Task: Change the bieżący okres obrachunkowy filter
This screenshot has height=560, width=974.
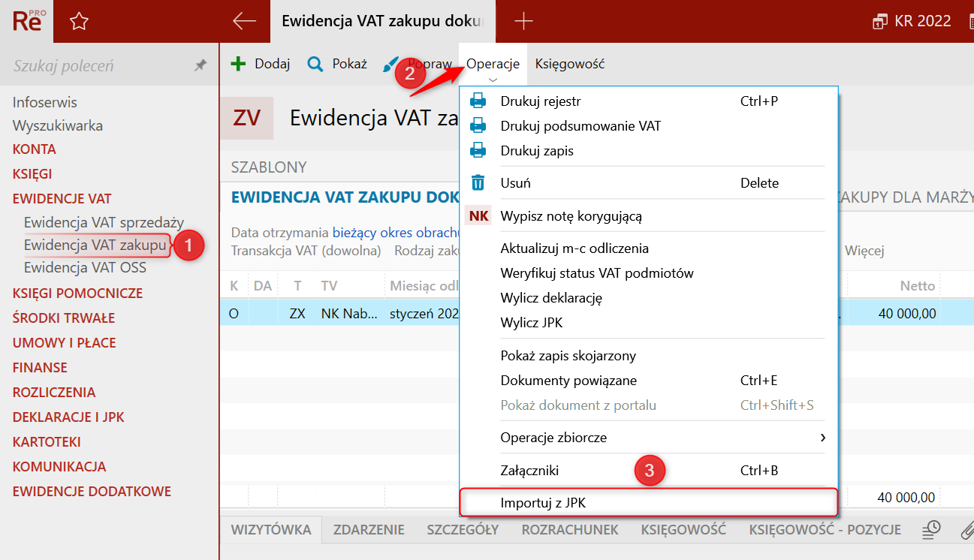Action: click(x=396, y=232)
